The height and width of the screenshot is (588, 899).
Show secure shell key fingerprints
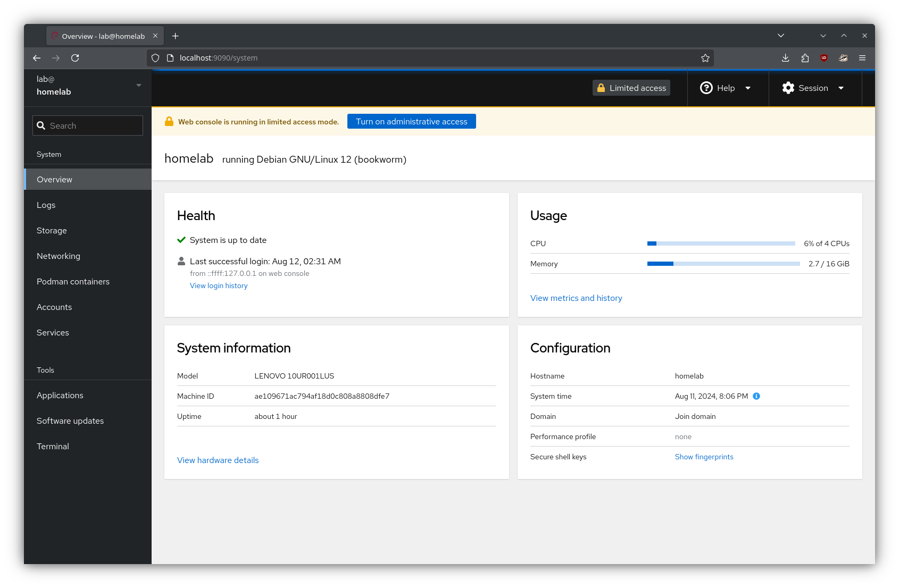click(704, 457)
